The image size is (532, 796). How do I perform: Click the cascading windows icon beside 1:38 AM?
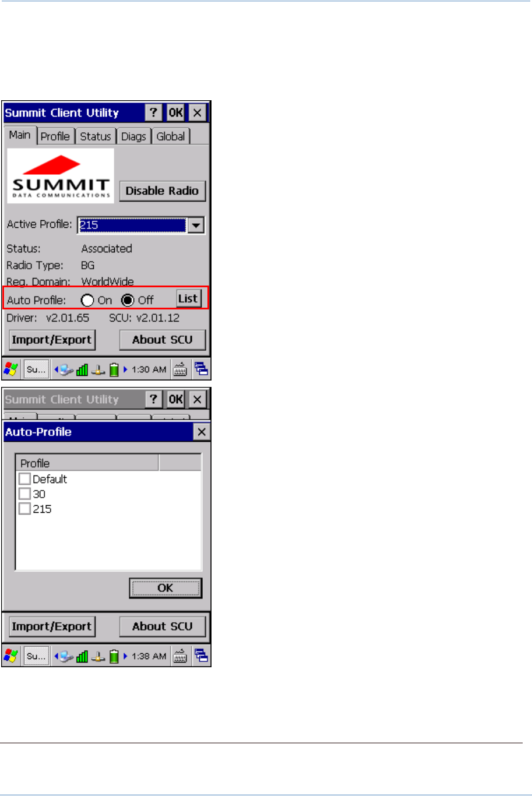pos(202,656)
